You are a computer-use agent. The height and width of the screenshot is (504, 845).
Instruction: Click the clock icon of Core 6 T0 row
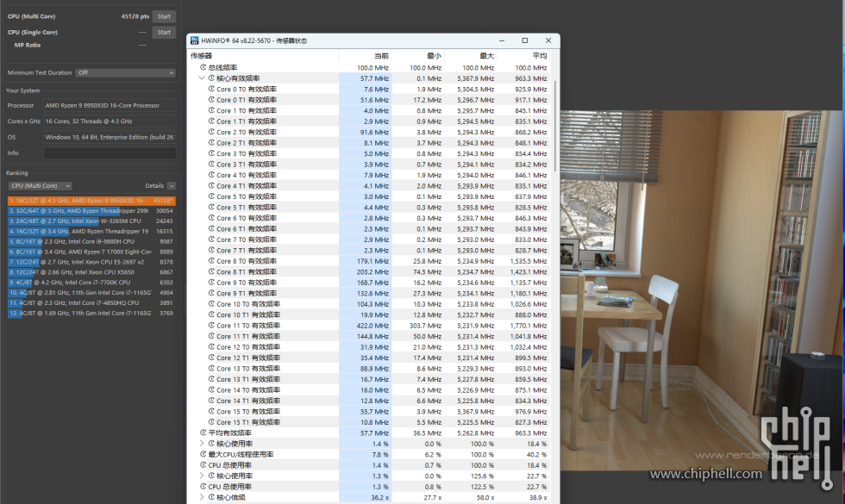211,218
